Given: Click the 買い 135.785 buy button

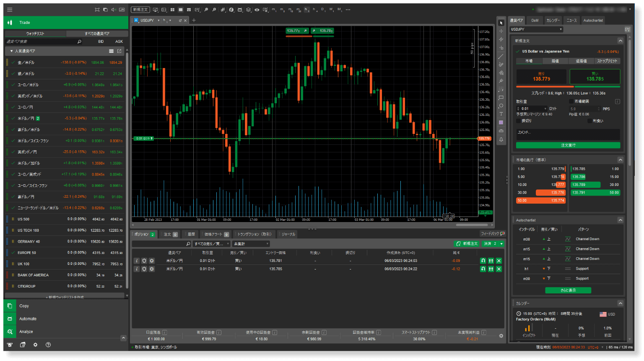Looking at the screenshot, I should 595,76.
